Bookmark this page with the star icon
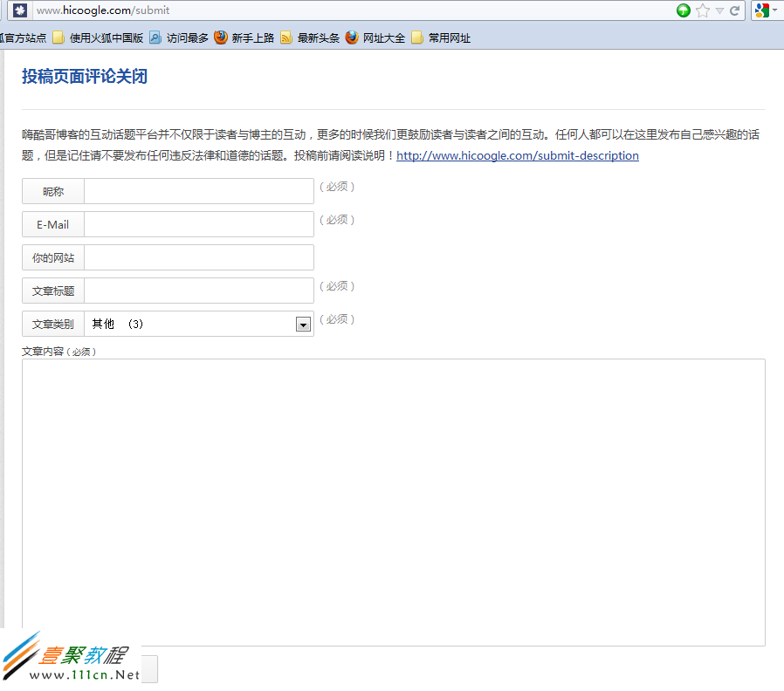 pos(703,10)
